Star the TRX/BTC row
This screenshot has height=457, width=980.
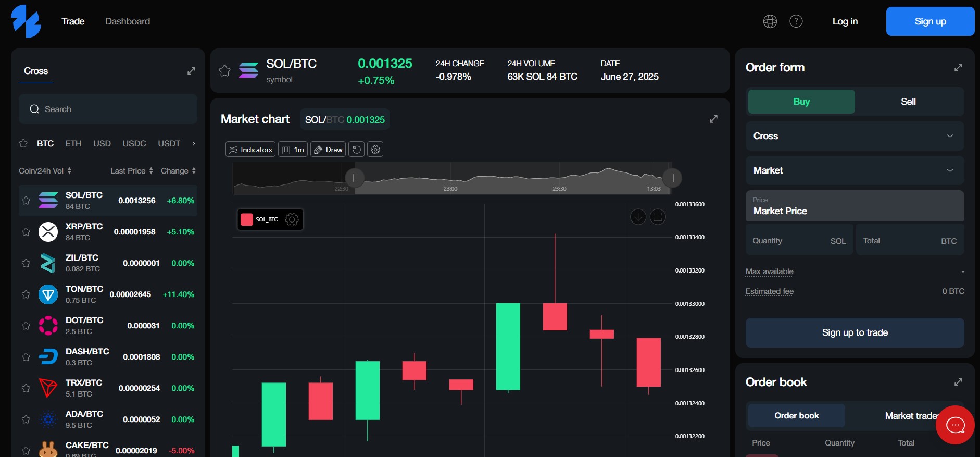[26, 388]
